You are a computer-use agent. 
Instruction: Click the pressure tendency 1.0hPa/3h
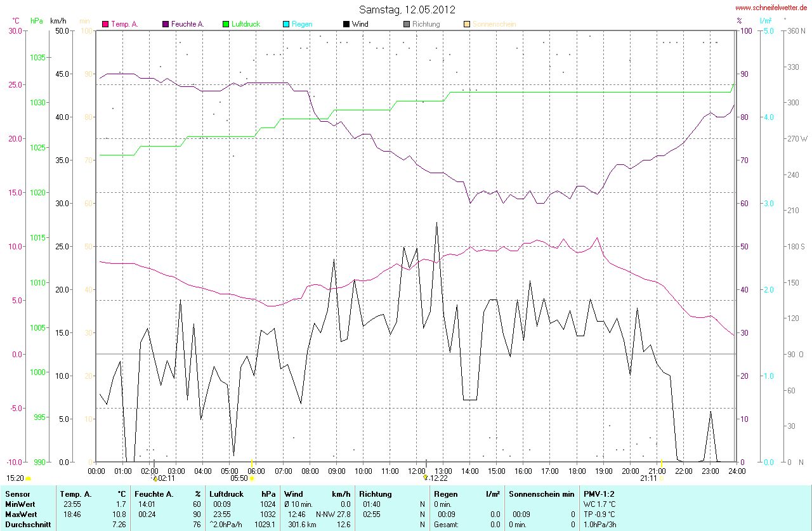600,525
